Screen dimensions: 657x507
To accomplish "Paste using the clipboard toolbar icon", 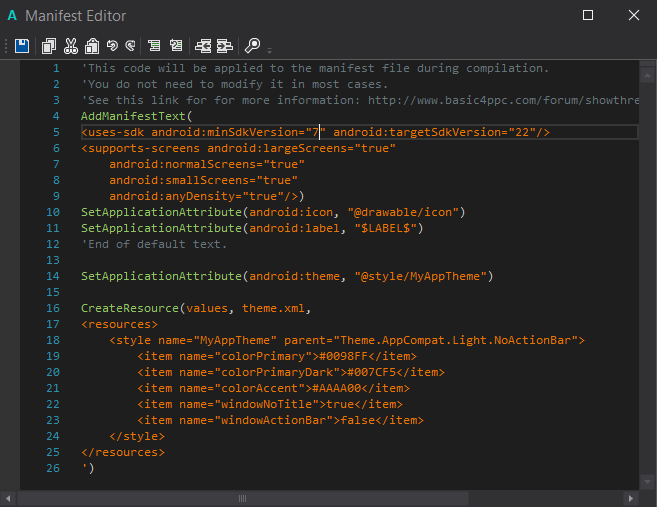I will pyautogui.click(x=91, y=46).
